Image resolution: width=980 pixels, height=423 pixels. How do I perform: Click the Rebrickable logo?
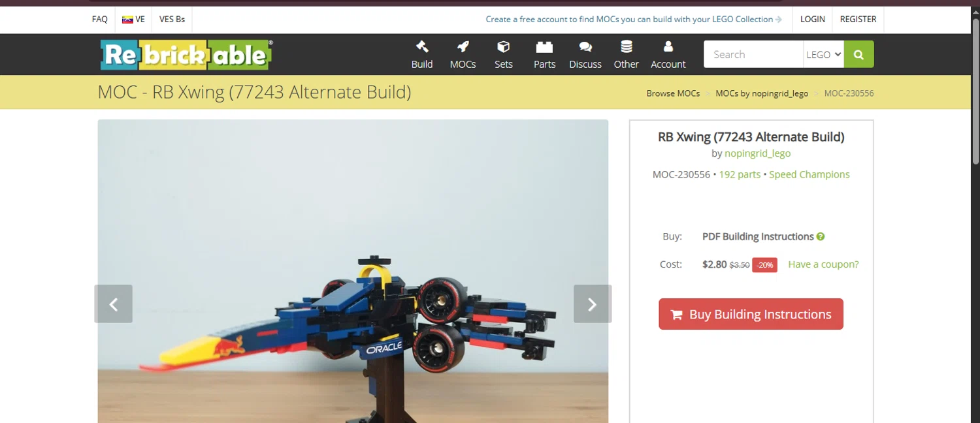click(x=186, y=55)
